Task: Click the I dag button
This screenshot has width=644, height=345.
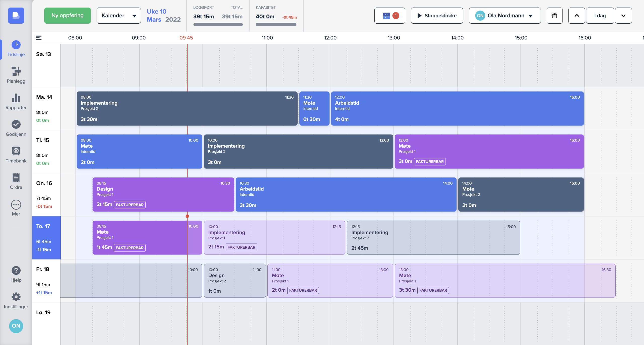Action: tap(600, 16)
